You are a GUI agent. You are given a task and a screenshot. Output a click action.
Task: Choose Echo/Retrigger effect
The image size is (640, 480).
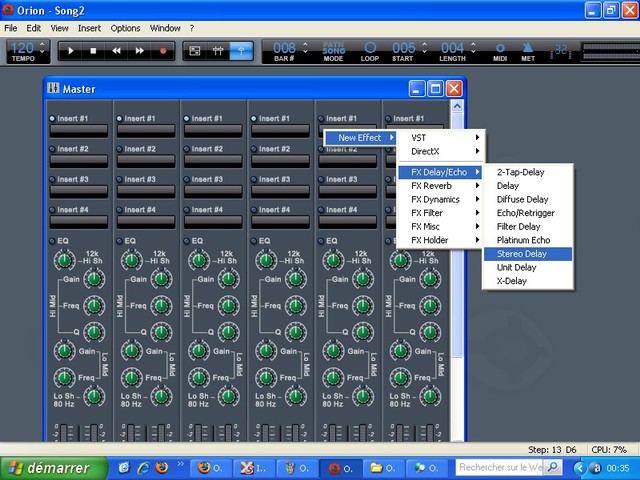pyautogui.click(x=528, y=213)
